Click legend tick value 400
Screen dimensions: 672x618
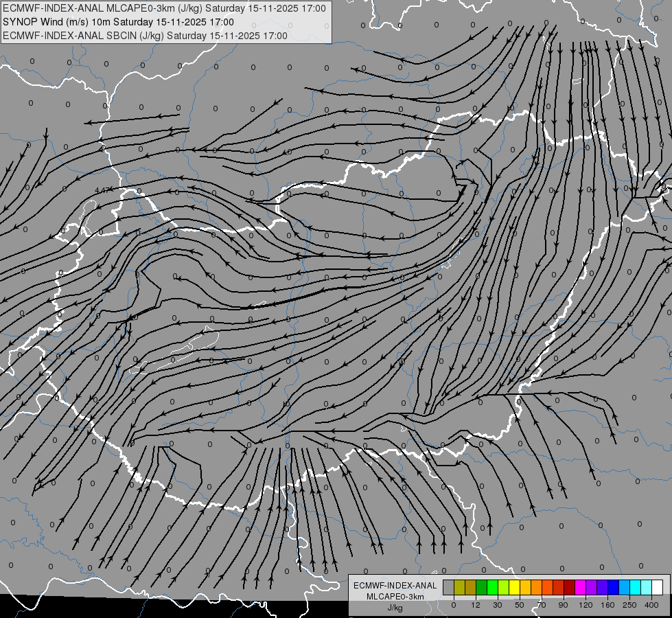[651, 605]
